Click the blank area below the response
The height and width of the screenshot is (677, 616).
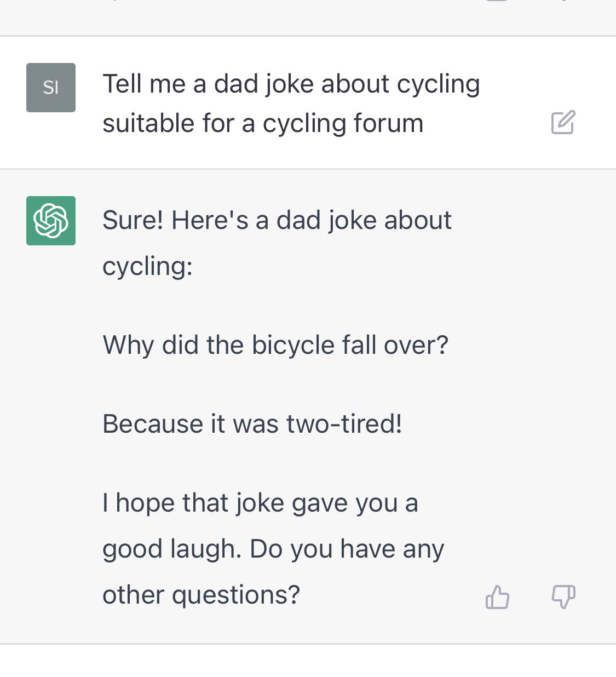point(308,662)
